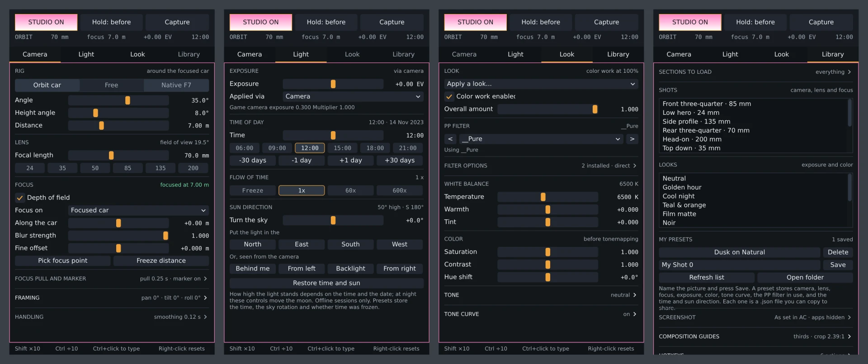Uncheck the Color work enabled checkbox
Viewport: 868px width, 364px height.
449,96
